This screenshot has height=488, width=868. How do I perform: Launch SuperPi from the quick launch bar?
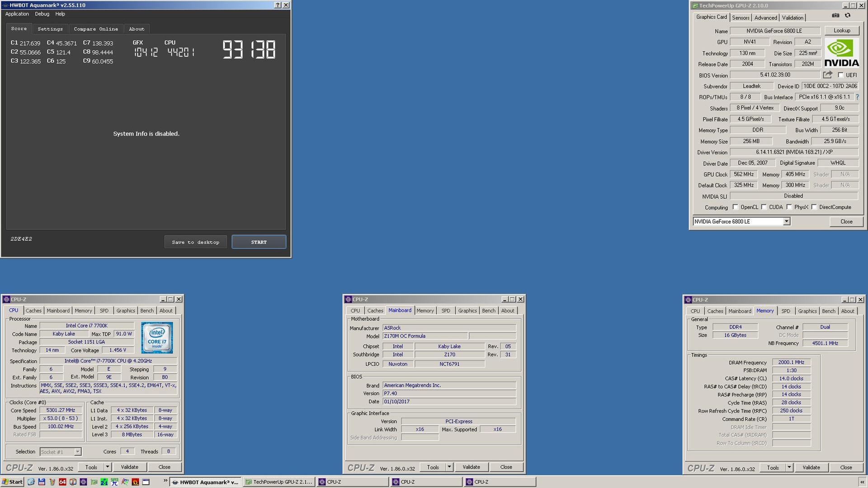click(114, 482)
